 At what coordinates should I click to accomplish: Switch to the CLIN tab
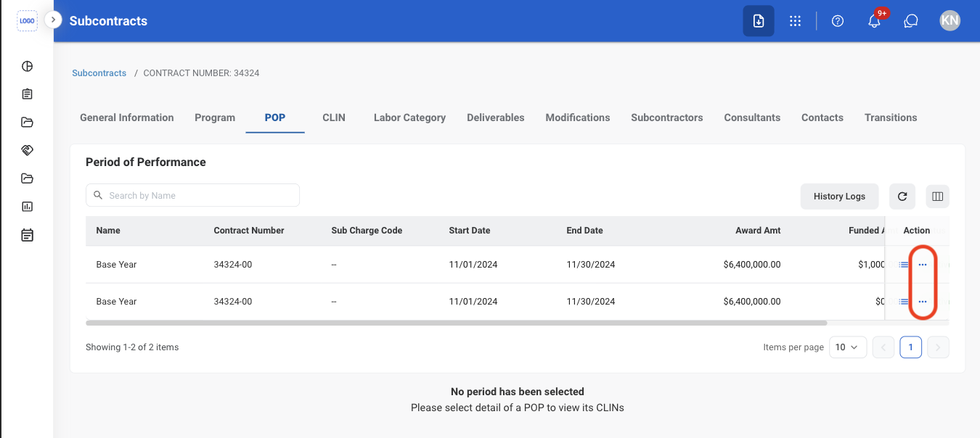coord(334,117)
